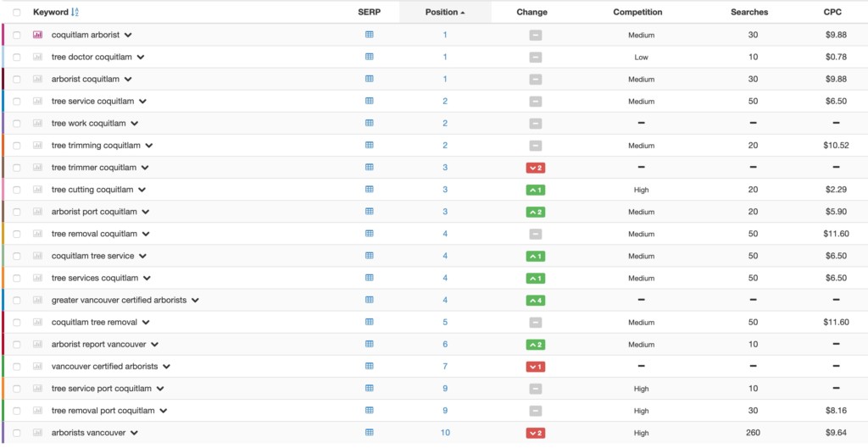
Task: Click chart icon beside coquitlam arborist
Action: pos(37,35)
